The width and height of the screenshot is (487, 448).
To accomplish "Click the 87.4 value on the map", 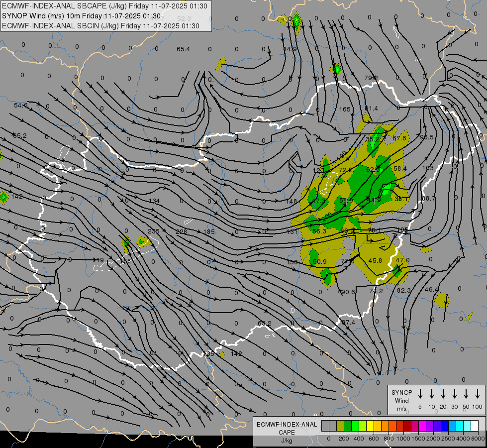I will click(349, 323).
